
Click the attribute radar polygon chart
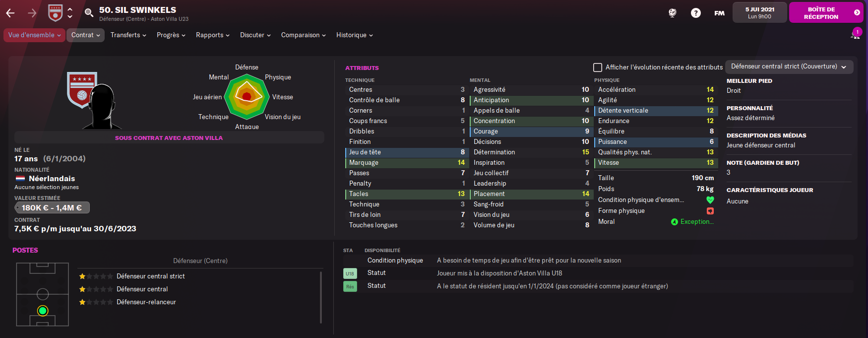[x=247, y=96]
